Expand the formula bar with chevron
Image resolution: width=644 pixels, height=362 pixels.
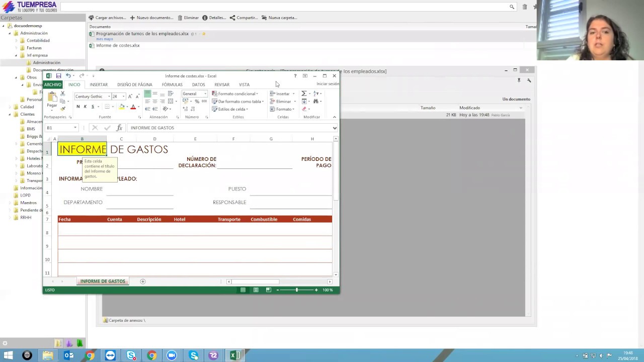(x=335, y=128)
